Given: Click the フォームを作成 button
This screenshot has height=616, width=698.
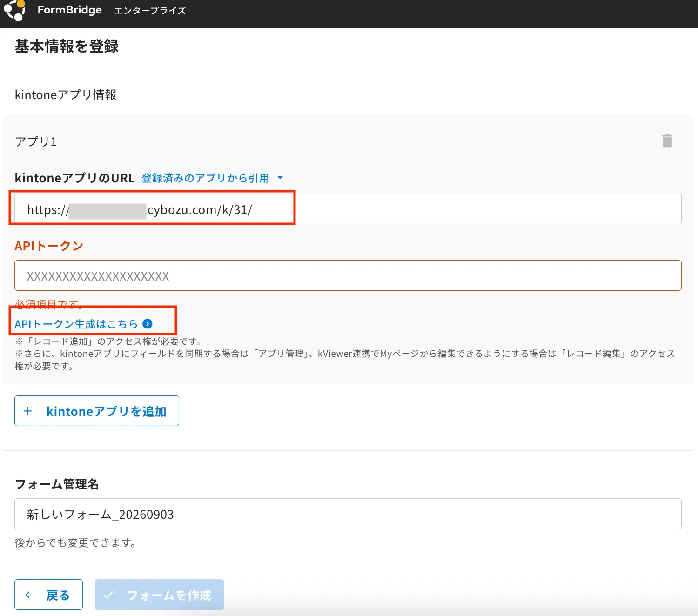Looking at the screenshot, I should point(160,595).
